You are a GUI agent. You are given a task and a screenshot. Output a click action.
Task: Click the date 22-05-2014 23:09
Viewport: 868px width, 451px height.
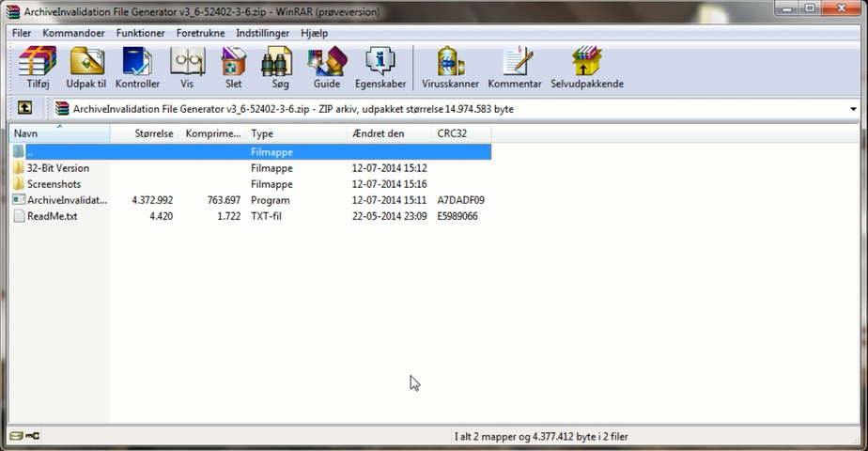pos(389,216)
